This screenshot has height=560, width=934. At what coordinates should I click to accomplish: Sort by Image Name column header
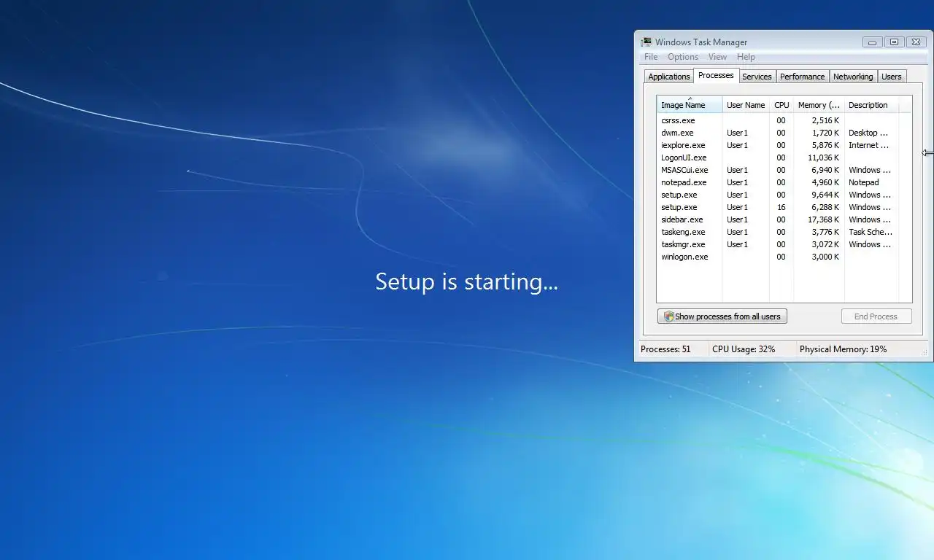(x=690, y=105)
